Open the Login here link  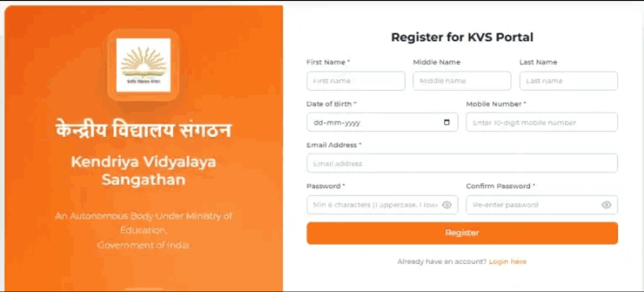click(x=507, y=261)
